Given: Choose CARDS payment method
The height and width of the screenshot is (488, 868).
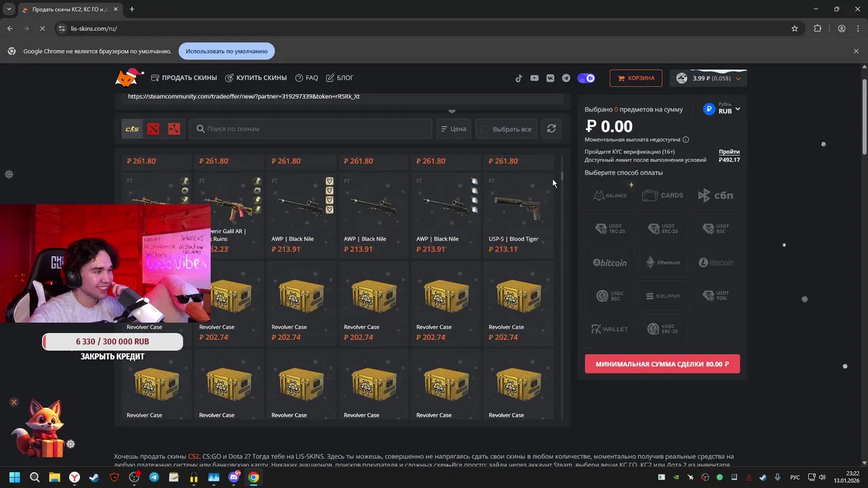Looking at the screenshot, I should [663, 195].
